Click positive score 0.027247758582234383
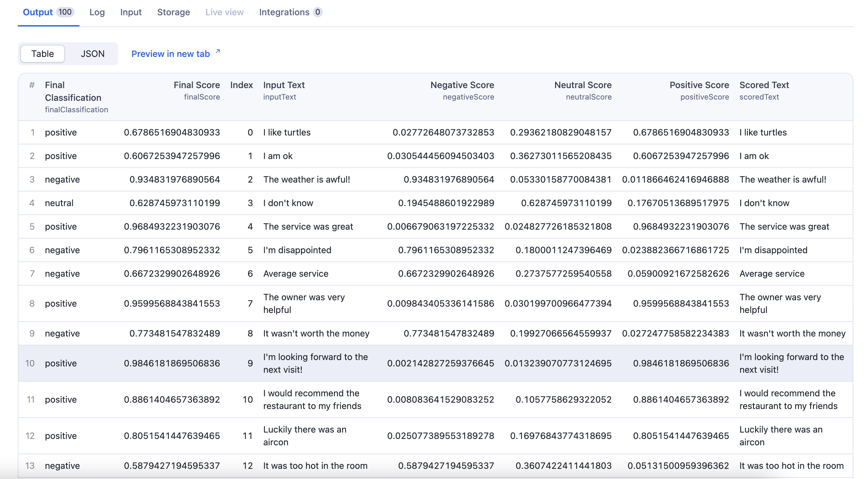 (x=676, y=333)
